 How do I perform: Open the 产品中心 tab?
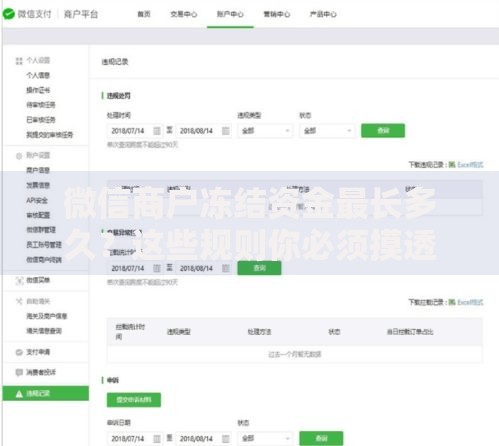(x=323, y=14)
